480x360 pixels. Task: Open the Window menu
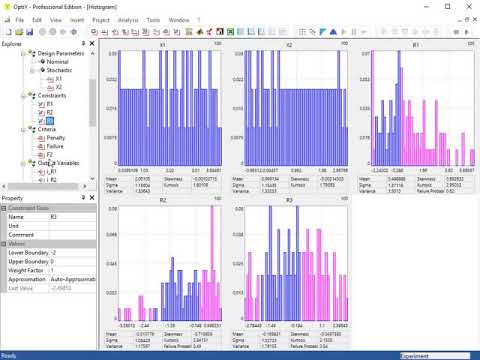(179, 20)
